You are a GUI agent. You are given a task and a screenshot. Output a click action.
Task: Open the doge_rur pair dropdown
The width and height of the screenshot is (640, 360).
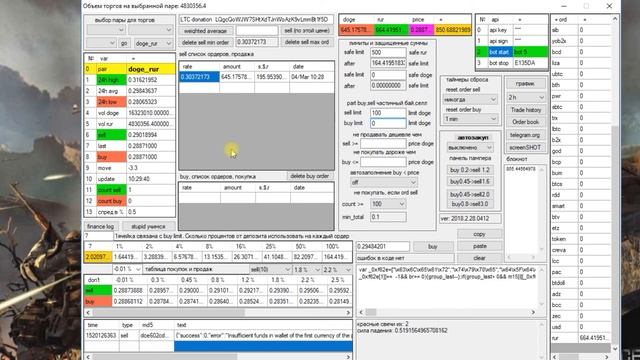(153, 43)
